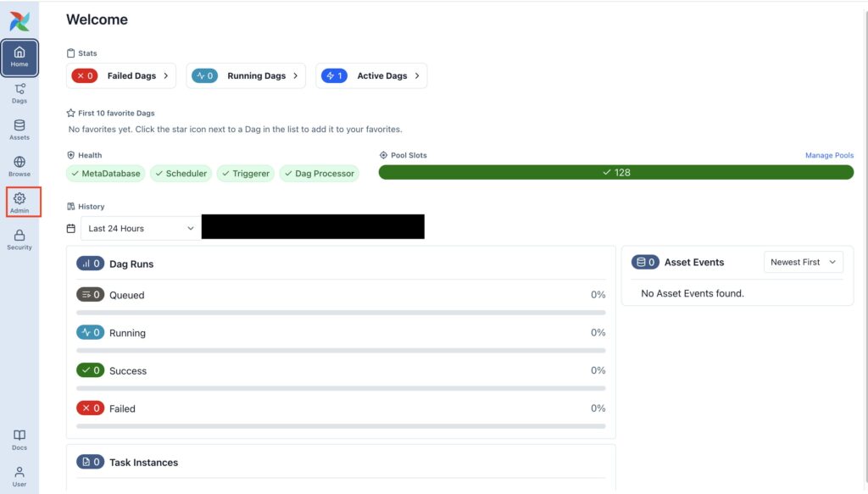Click the green Pool Slots bar
Image resolution: width=868 pixels, height=494 pixels.
point(615,173)
